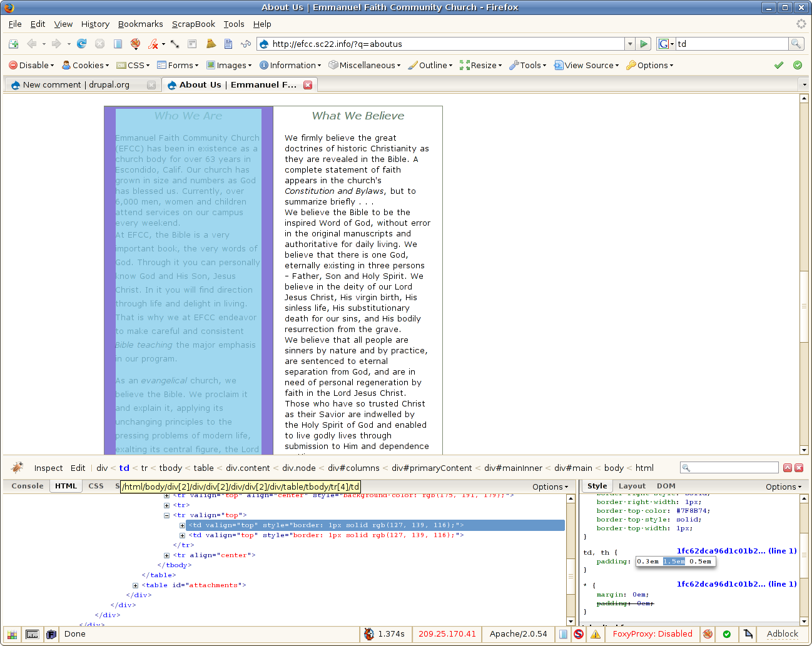Screen dimensions: 812x646
Task: Close the Firebug panel with red X
Action: tap(799, 468)
